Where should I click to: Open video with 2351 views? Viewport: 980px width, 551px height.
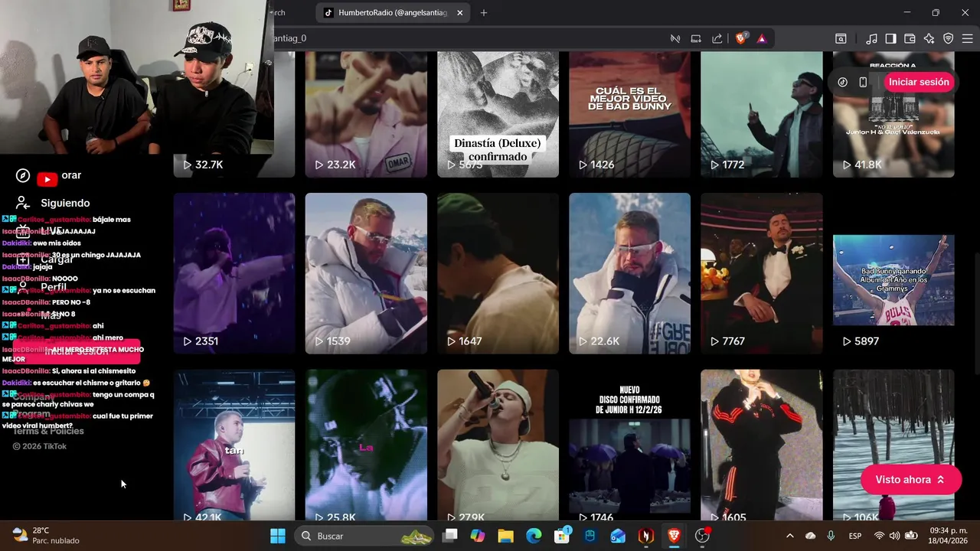(234, 273)
